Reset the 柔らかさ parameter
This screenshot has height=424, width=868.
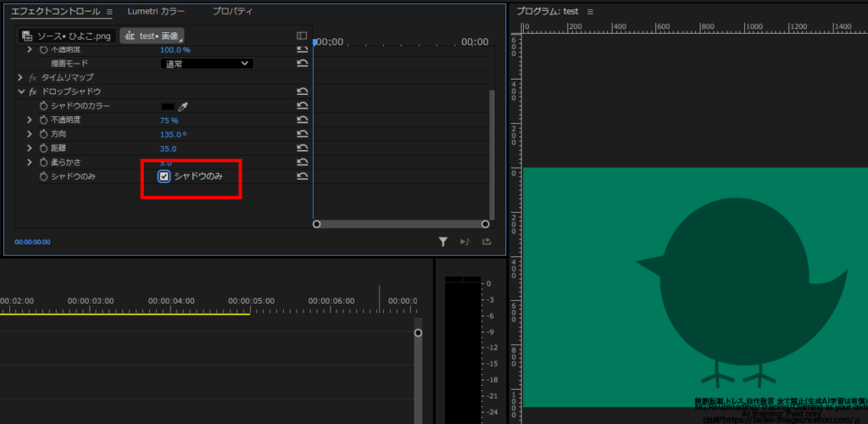pos(303,163)
